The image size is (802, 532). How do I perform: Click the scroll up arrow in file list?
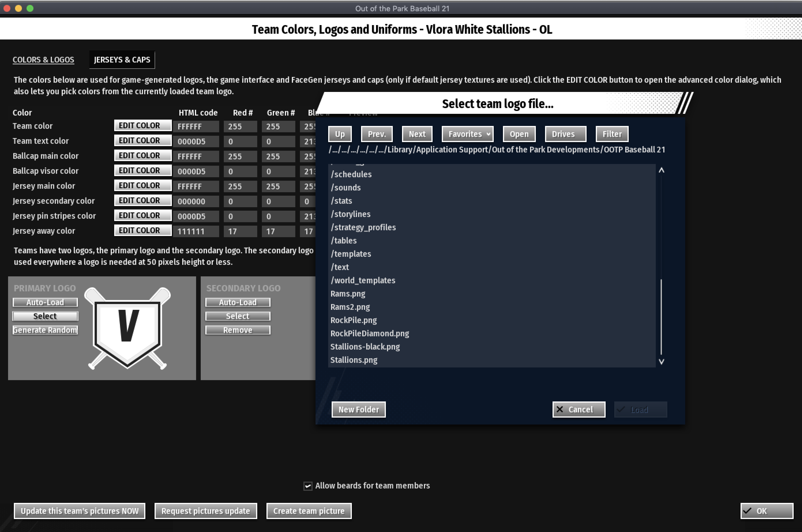661,170
